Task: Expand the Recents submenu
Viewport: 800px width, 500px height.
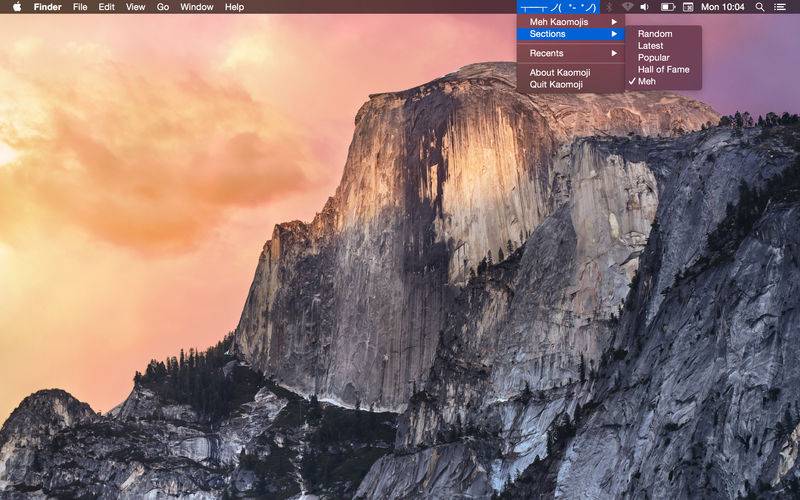Action: pyautogui.click(x=571, y=53)
